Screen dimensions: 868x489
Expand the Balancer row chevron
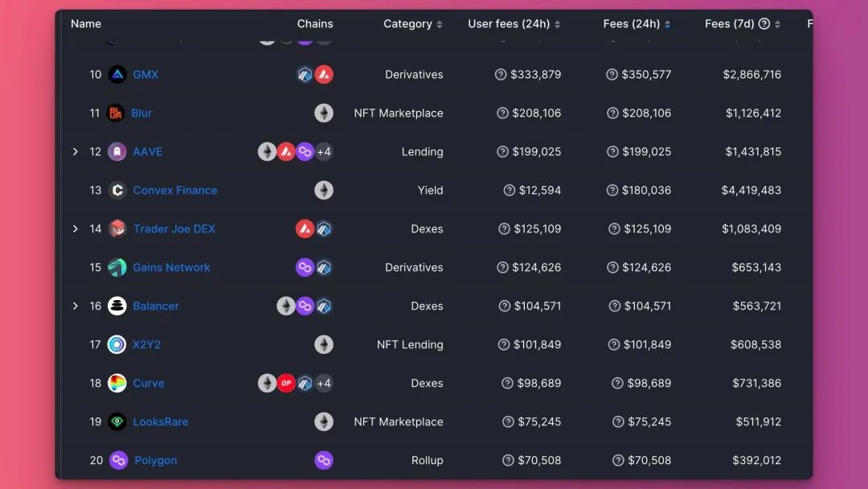point(76,306)
